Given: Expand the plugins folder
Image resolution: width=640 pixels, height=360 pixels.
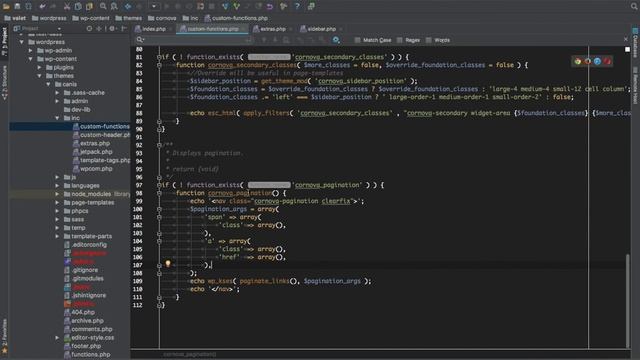Looking at the screenshot, I should [40, 67].
